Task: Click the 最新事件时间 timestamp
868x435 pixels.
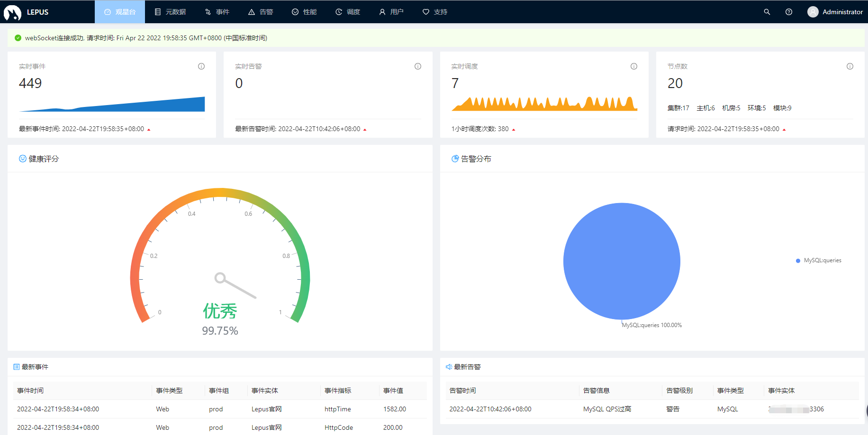Action: click(x=81, y=129)
